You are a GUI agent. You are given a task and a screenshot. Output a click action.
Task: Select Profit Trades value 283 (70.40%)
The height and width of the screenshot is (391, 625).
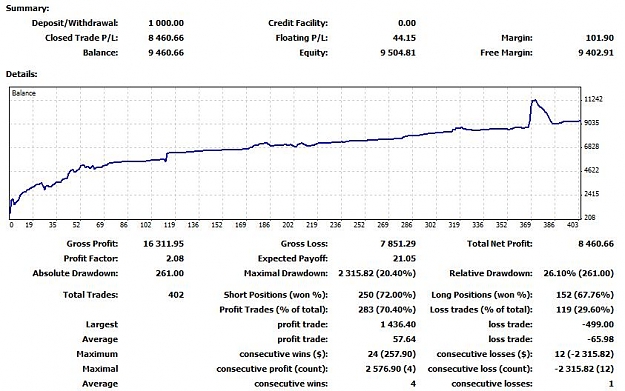[387, 310]
